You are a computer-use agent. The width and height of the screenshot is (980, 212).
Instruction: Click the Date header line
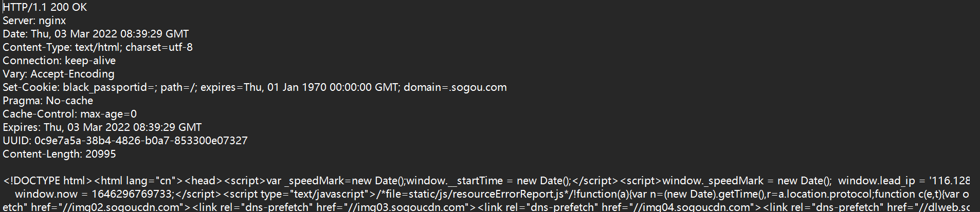click(x=96, y=34)
